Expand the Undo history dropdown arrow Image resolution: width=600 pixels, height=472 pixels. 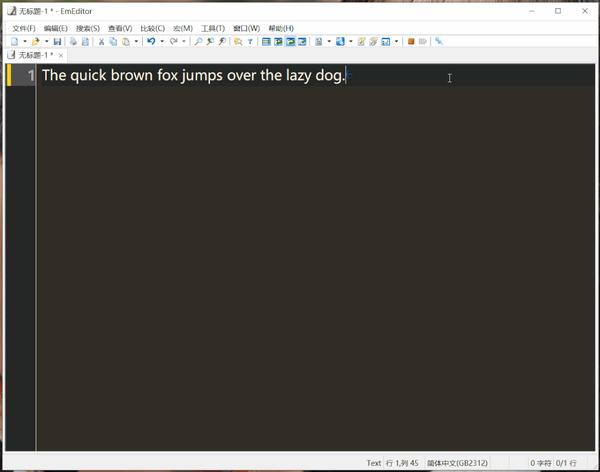coord(162,41)
